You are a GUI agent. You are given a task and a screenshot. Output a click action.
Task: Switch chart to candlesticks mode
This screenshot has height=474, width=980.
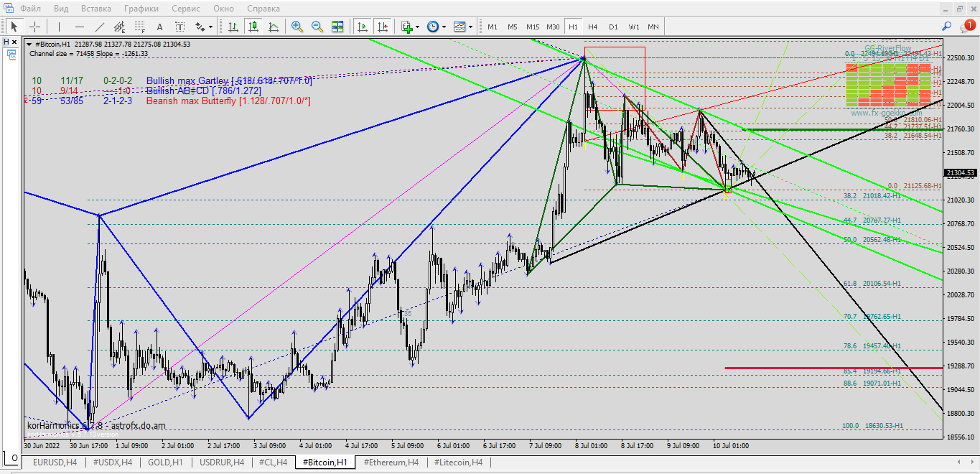(x=253, y=27)
